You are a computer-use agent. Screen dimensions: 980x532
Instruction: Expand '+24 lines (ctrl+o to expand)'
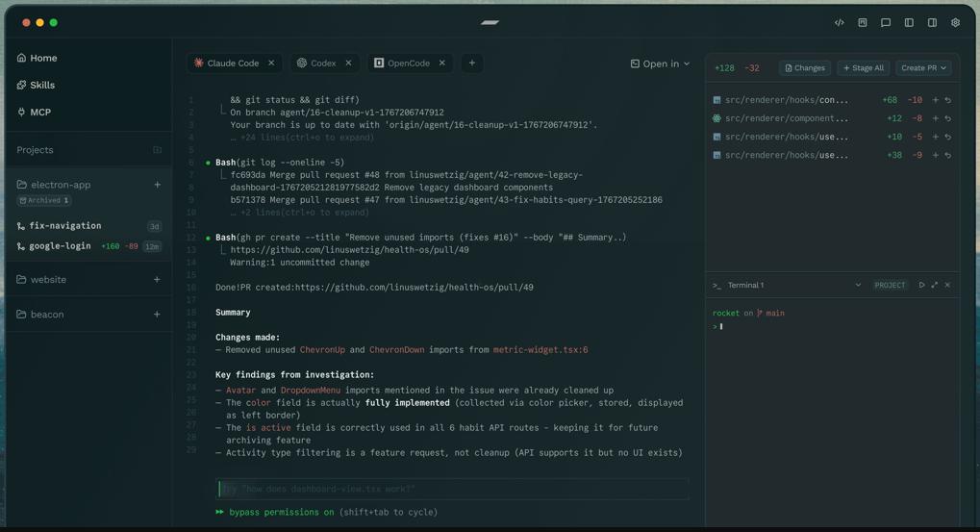point(302,138)
